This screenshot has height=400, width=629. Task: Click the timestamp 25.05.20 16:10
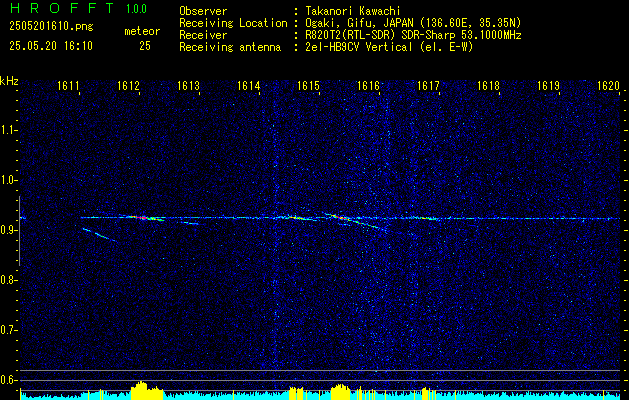[51, 46]
